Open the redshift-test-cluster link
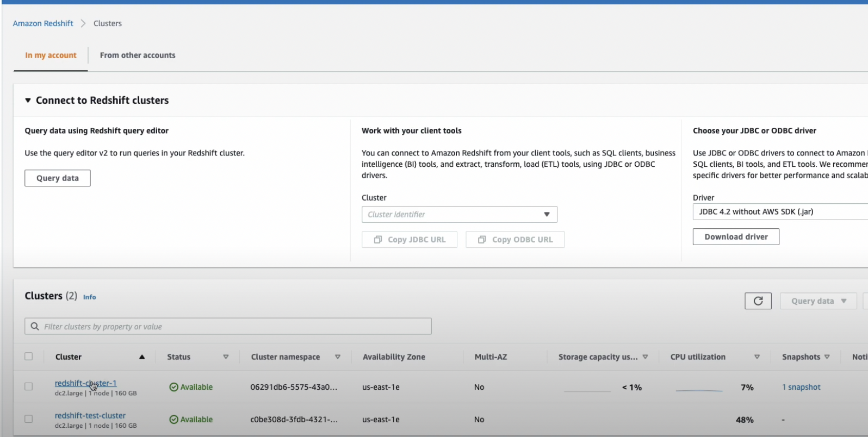The width and height of the screenshot is (868, 437). pyautogui.click(x=90, y=415)
